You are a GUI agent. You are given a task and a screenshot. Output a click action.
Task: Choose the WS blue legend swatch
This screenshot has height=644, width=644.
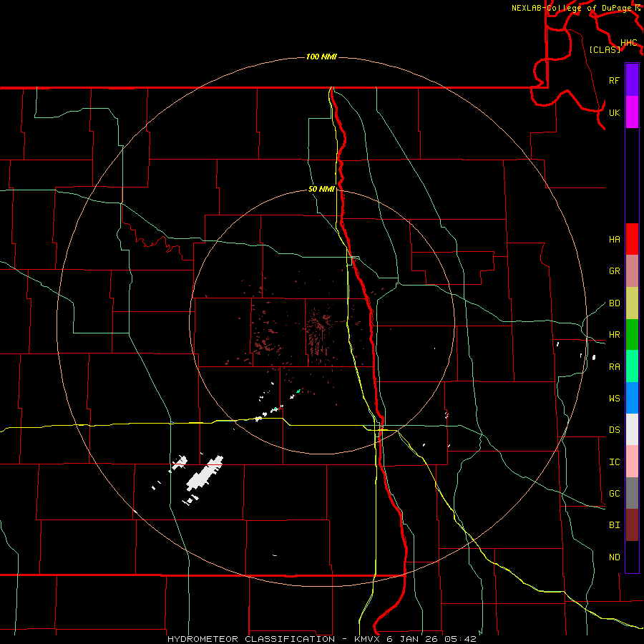point(632,398)
